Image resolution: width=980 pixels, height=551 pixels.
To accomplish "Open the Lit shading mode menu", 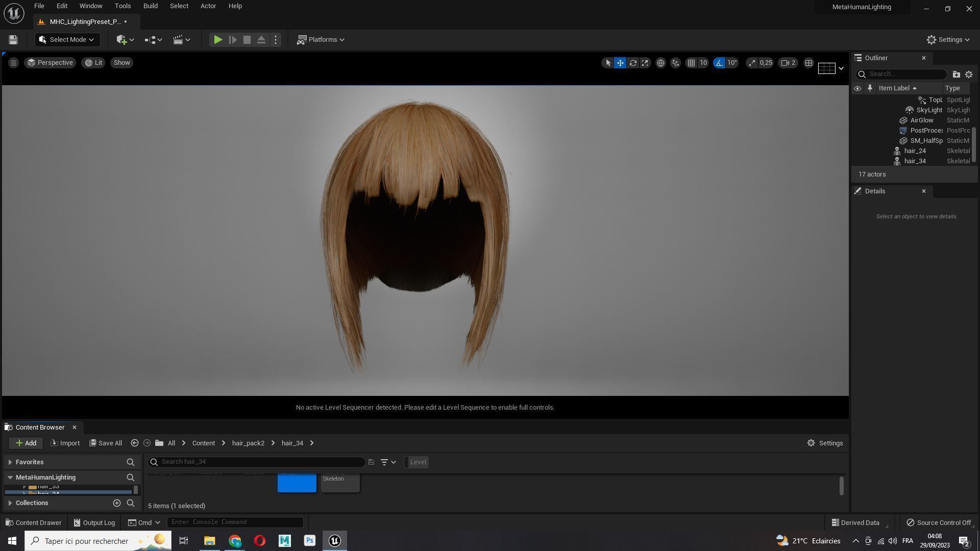I will click(93, 63).
